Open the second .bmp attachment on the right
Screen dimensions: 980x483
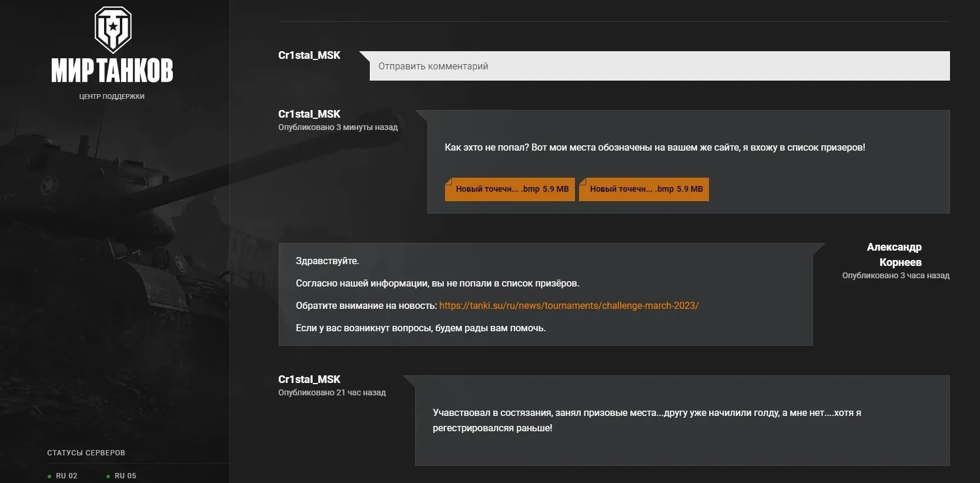click(x=644, y=189)
